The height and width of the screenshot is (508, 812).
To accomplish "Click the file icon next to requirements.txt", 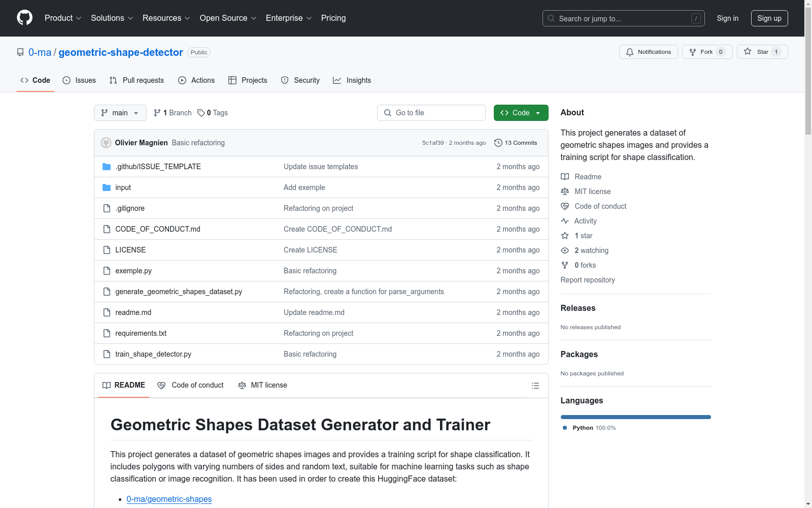I will point(107,333).
